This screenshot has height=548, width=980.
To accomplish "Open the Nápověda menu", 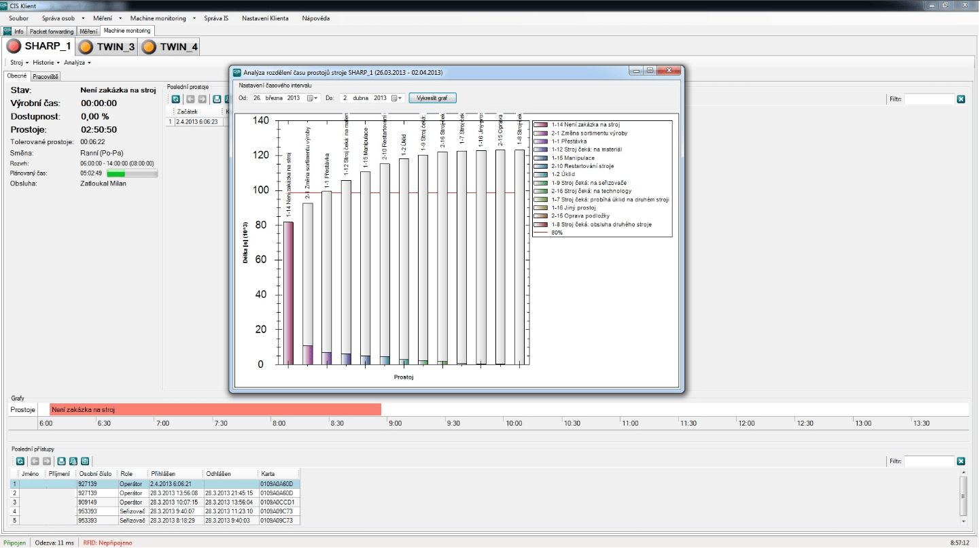I will point(316,18).
